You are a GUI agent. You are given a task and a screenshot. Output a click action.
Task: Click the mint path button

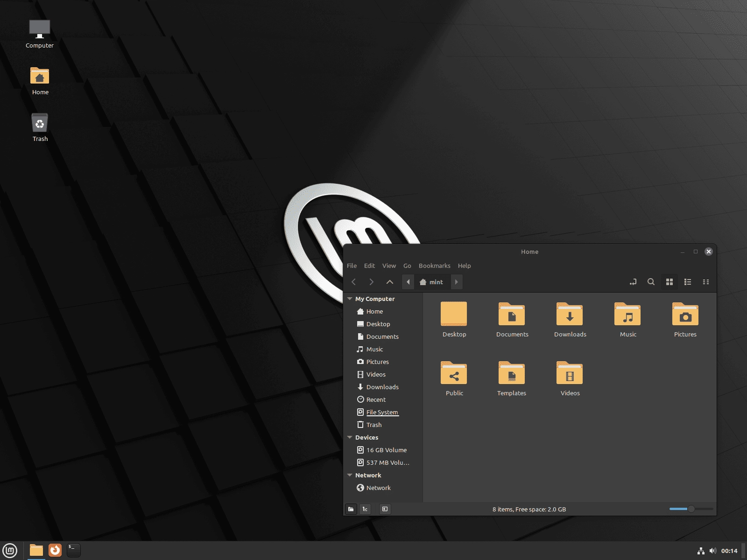tap(432, 282)
